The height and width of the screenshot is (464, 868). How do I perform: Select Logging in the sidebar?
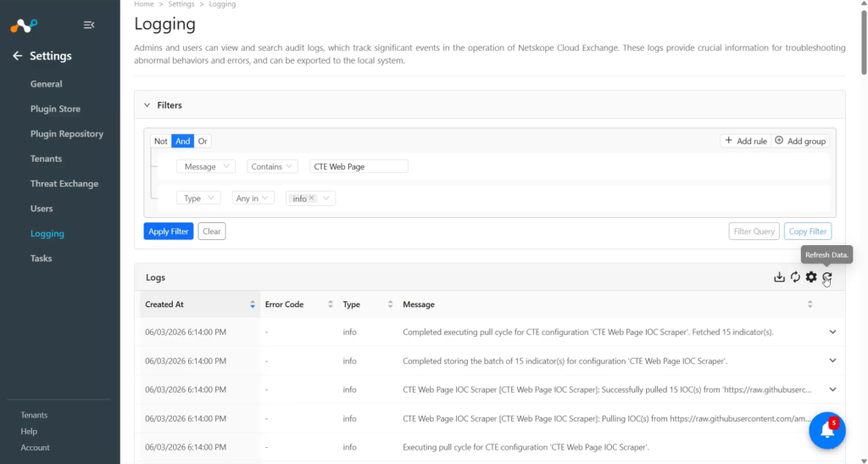pos(47,233)
